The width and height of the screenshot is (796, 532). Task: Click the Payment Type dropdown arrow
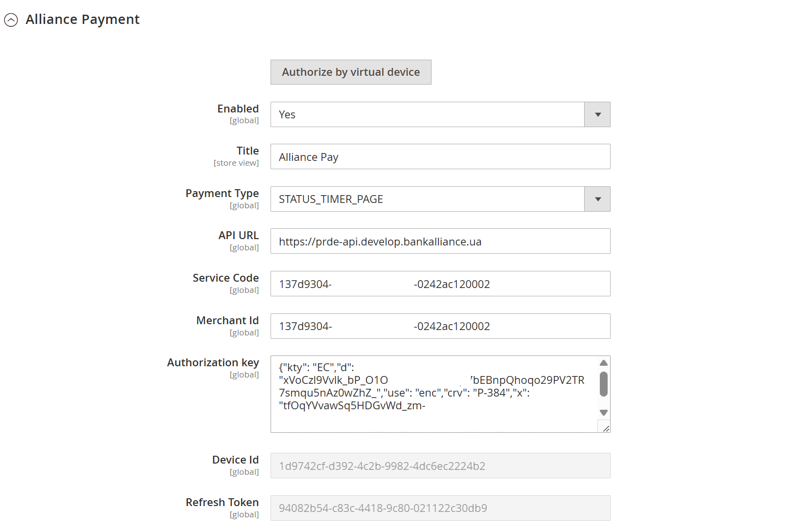click(x=597, y=199)
